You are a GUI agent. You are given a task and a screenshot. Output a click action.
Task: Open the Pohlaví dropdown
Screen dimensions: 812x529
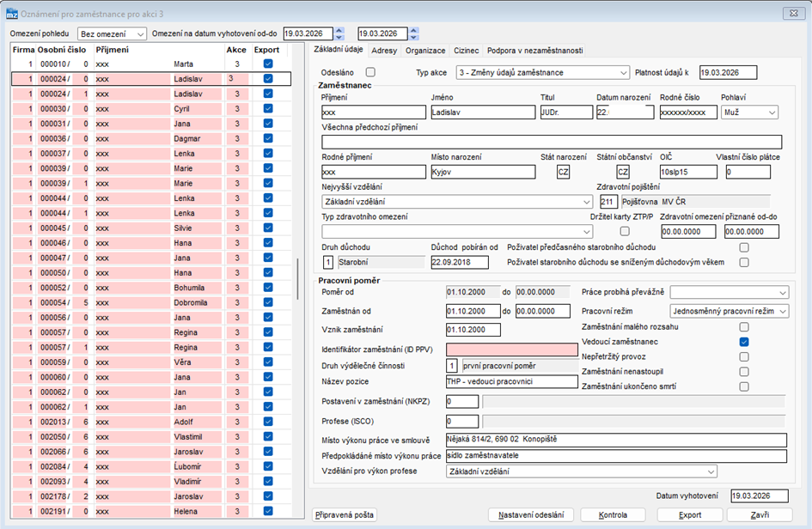[750, 112]
